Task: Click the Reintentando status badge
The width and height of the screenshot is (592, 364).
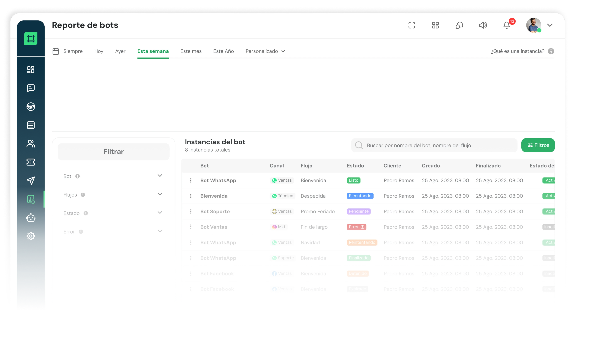Action: (362, 242)
